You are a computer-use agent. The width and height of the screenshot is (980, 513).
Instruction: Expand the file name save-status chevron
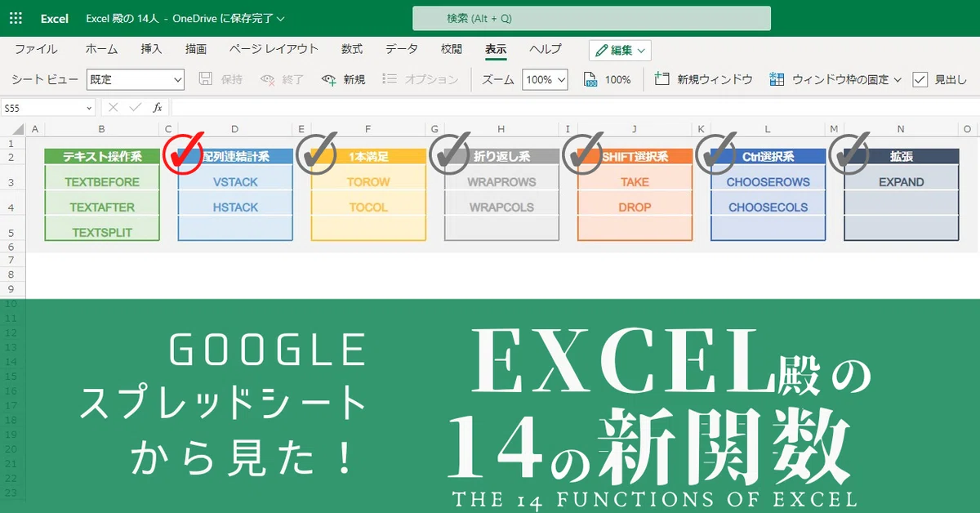tap(281, 18)
